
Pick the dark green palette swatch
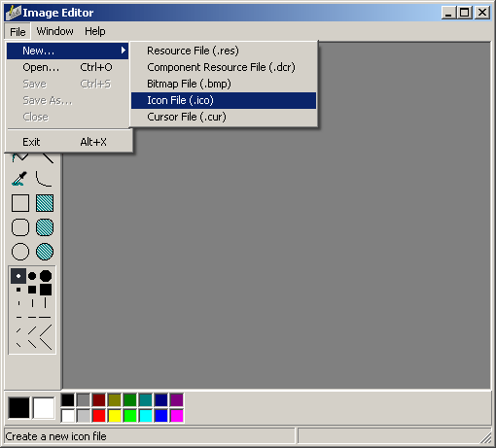(130, 400)
